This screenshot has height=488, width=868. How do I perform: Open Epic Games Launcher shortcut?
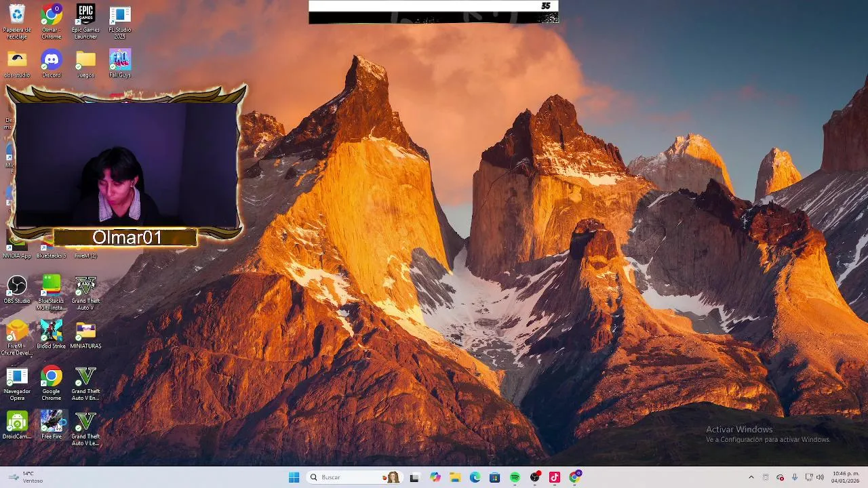click(x=85, y=22)
